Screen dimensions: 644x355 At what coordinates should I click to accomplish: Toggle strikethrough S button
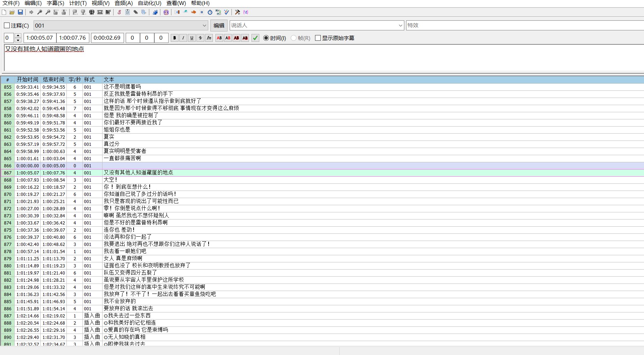coord(200,38)
